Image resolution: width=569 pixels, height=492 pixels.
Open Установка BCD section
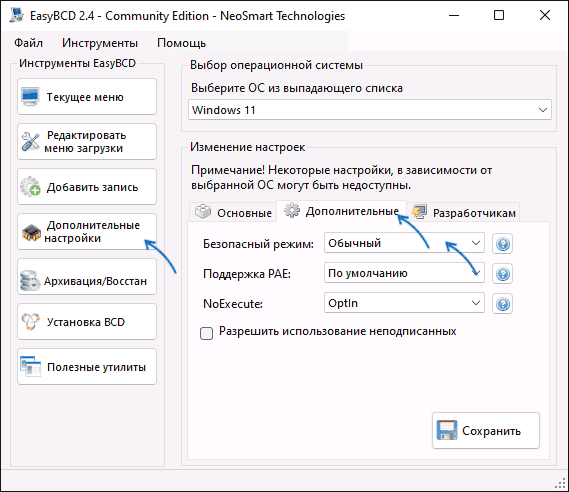[87, 321]
